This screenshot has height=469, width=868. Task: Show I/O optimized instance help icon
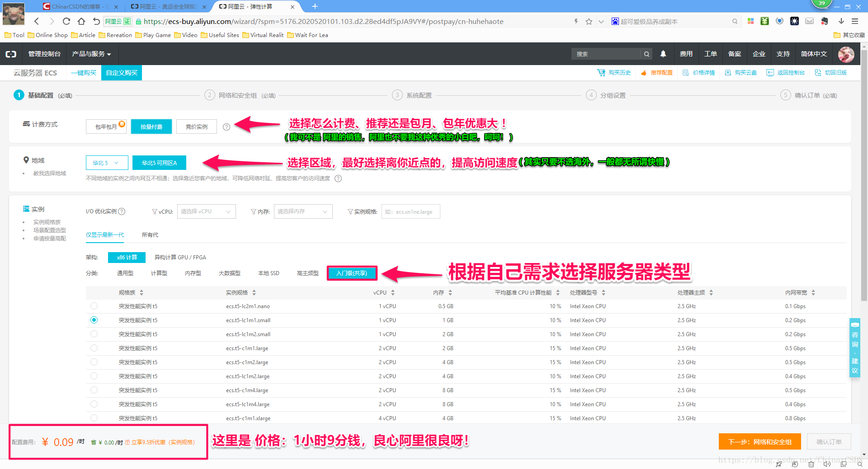tap(122, 211)
